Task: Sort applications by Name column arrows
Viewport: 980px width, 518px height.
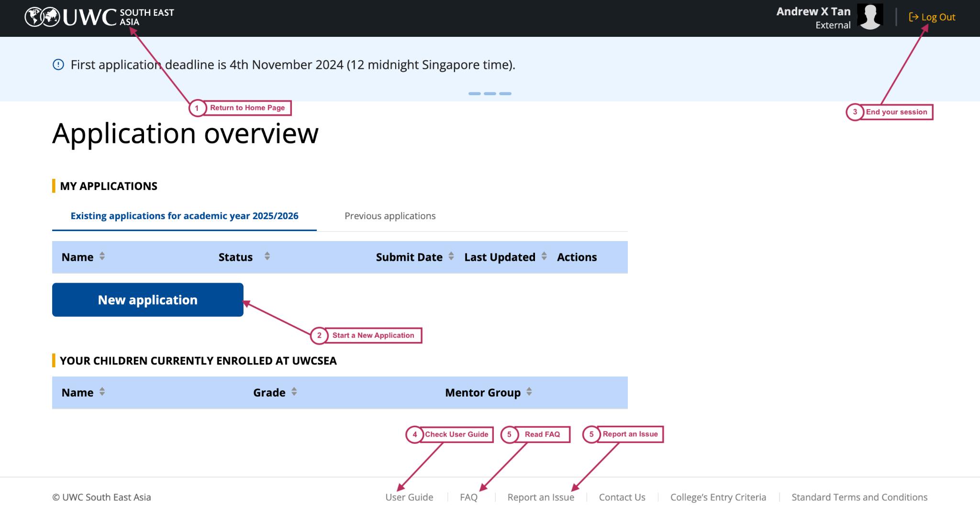Action: click(x=102, y=256)
